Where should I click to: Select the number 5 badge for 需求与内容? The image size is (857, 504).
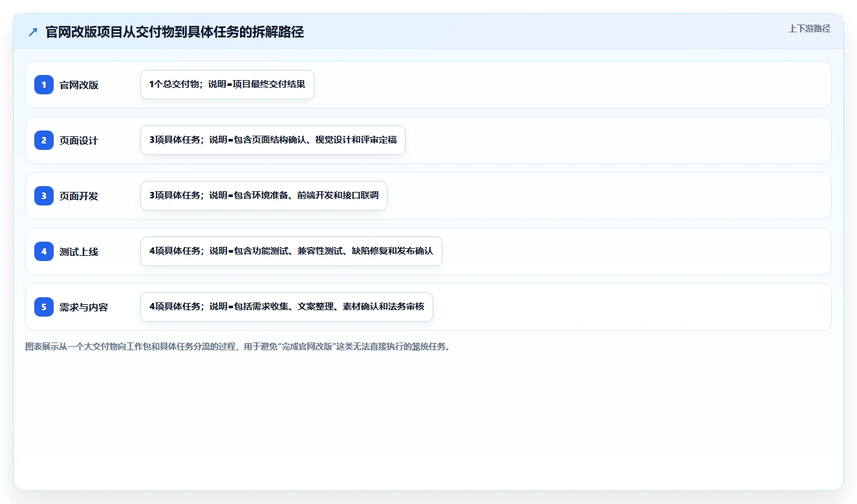[x=44, y=307]
